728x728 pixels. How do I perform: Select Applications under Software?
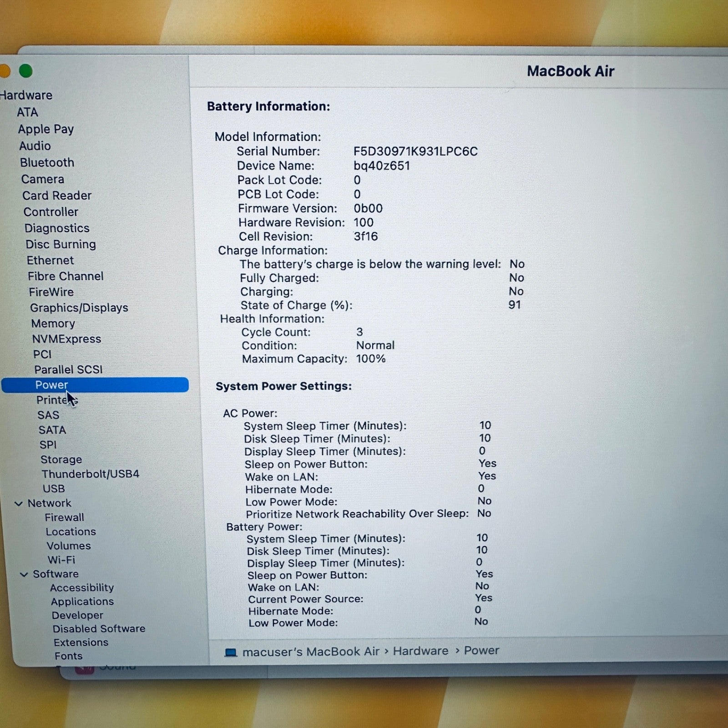[x=82, y=602]
